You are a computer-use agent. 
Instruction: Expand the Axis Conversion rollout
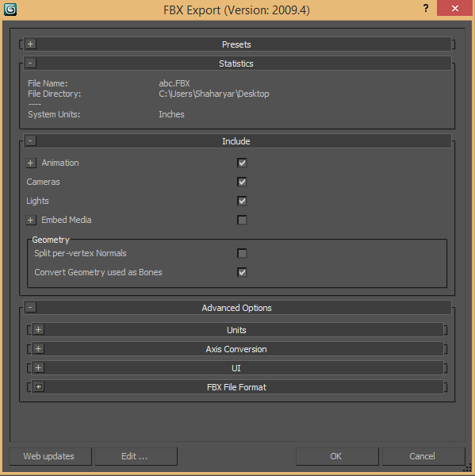coord(39,349)
